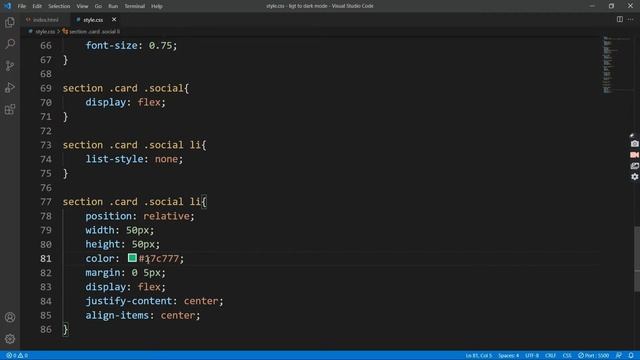Viewport: 640px width, 360px height.
Task: Open the Edit menu
Action: pyautogui.click(x=37, y=6)
